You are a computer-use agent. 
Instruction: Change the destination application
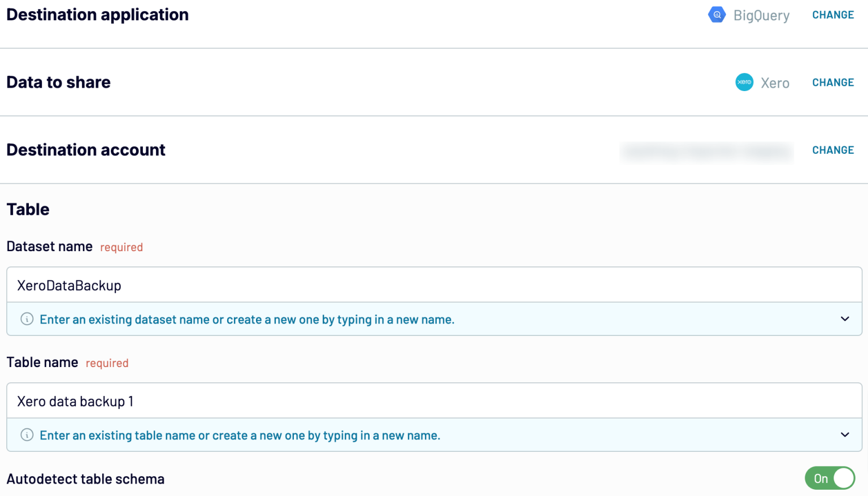point(832,15)
